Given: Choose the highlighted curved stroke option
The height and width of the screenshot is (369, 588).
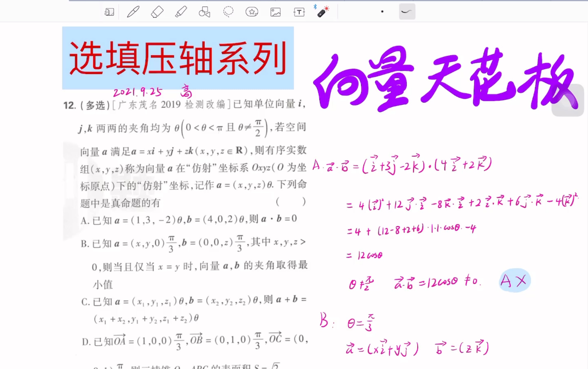Looking at the screenshot, I should [407, 11].
